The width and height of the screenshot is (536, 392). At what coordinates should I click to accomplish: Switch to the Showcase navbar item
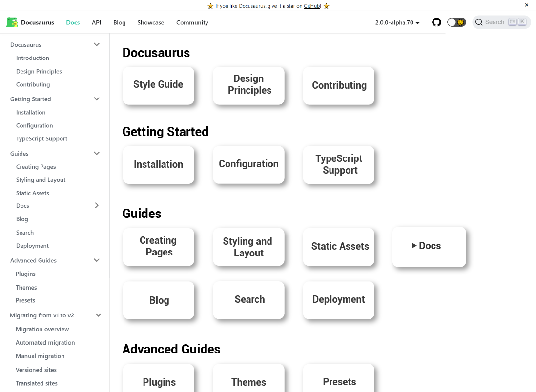click(x=150, y=22)
